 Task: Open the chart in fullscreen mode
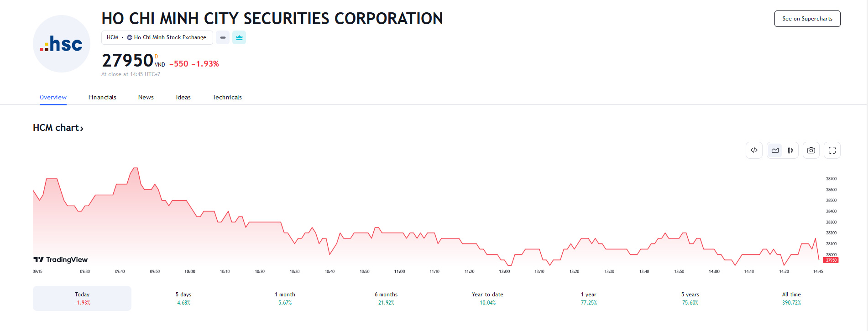pos(832,150)
